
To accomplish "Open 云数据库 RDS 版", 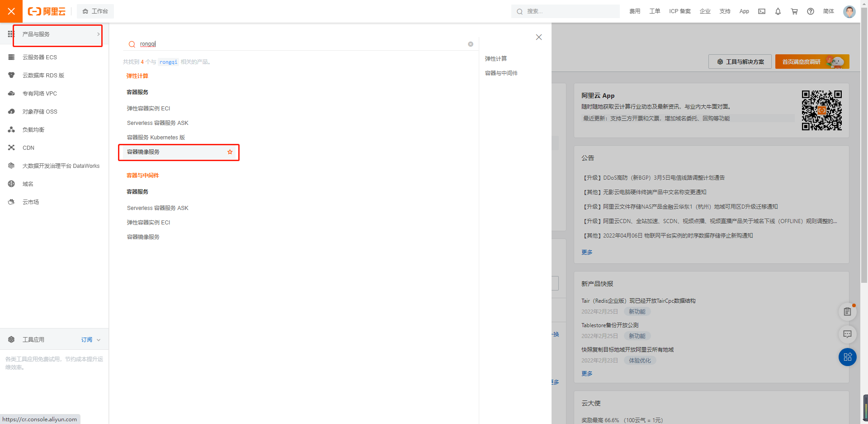I will 43,75.
